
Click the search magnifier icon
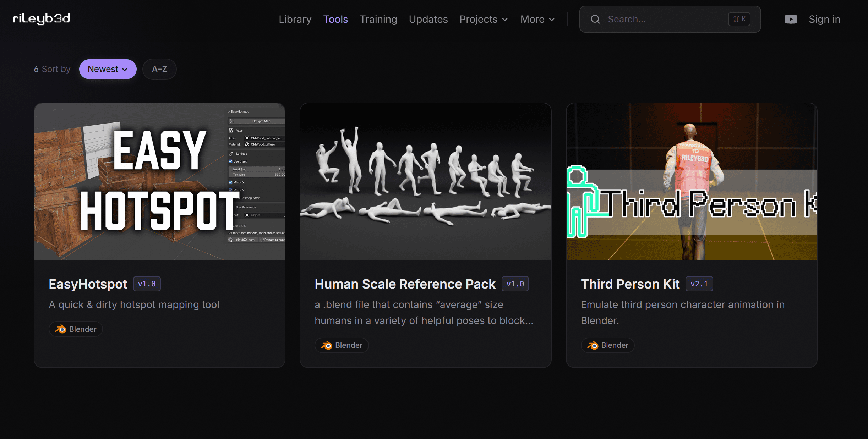(x=595, y=19)
